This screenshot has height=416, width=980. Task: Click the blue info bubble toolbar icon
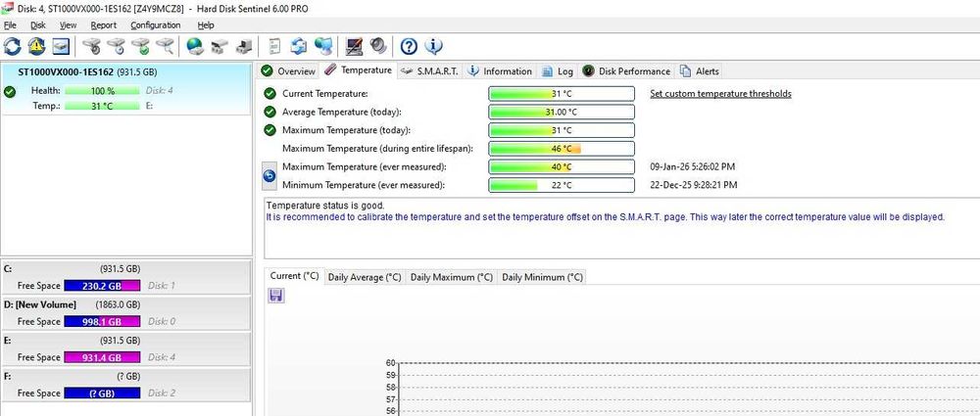[x=434, y=46]
